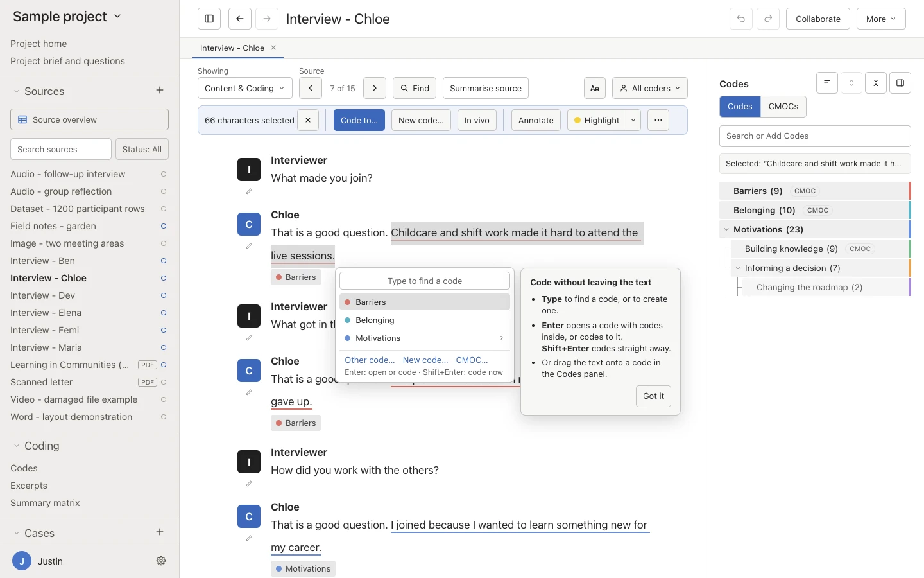Screen dimensions: 924x578
Task: Add a new source with the plus icon
Action: pyautogui.click(x=160, y=91)
